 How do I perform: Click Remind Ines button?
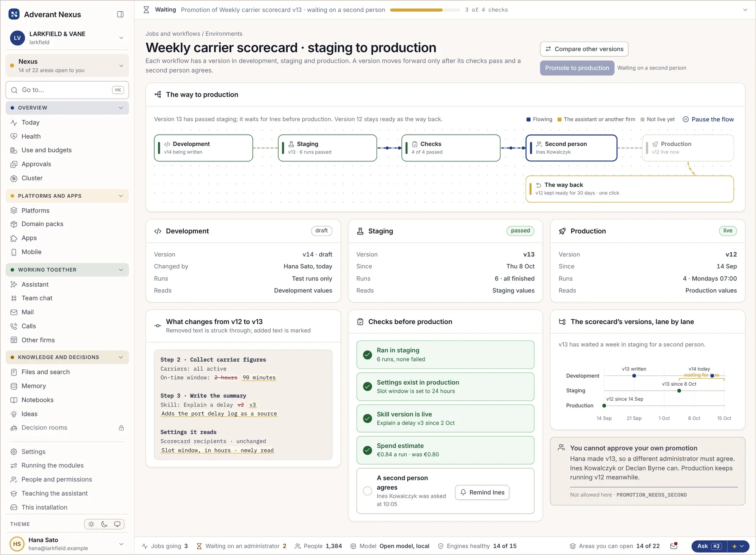482,492
